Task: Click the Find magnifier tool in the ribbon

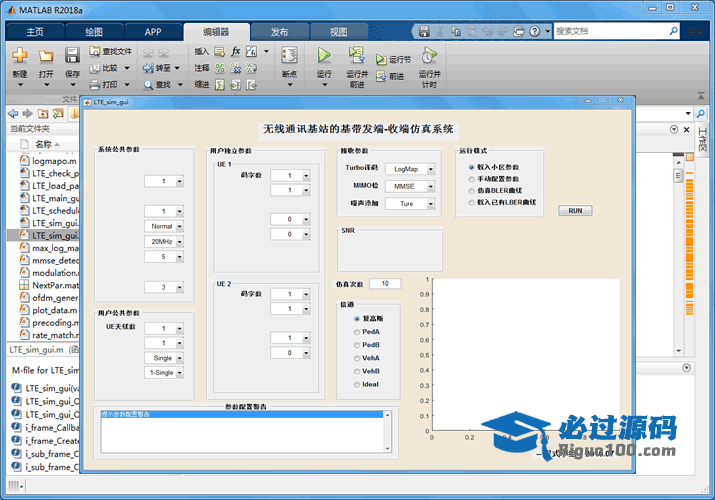Action: (x=149, y=85)
